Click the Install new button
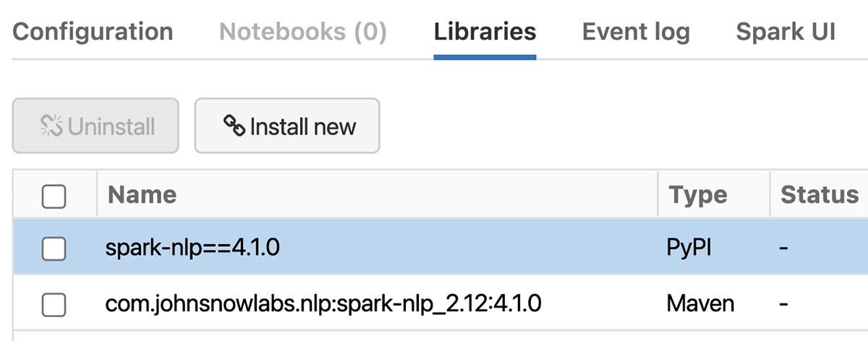Screen dimensions: 868x341 [x=287, y=126]
